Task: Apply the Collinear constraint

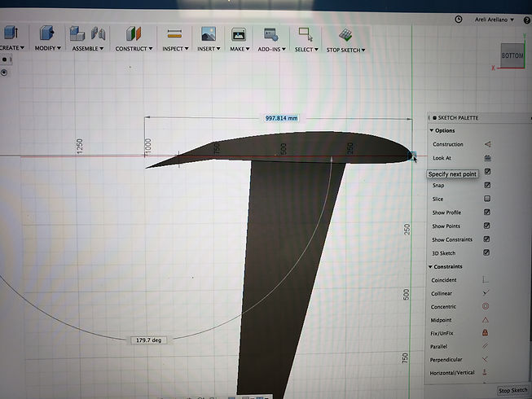Action: coord(486,292)
